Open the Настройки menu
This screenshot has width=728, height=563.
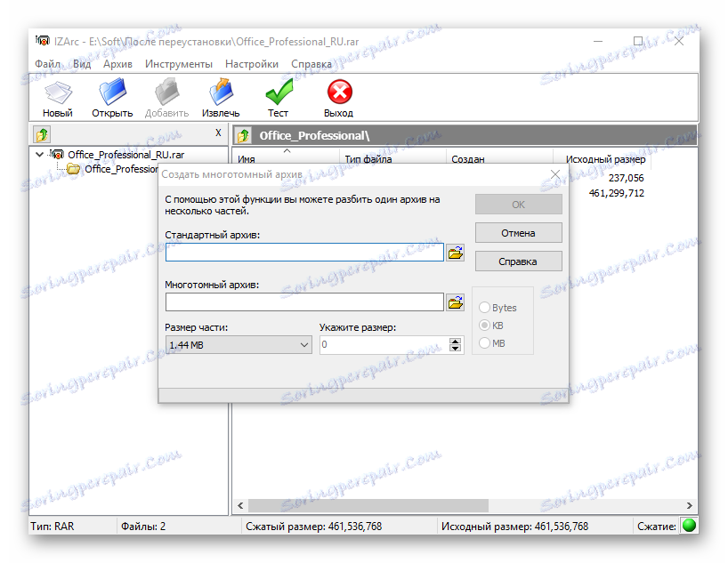(x=252, y=64)
